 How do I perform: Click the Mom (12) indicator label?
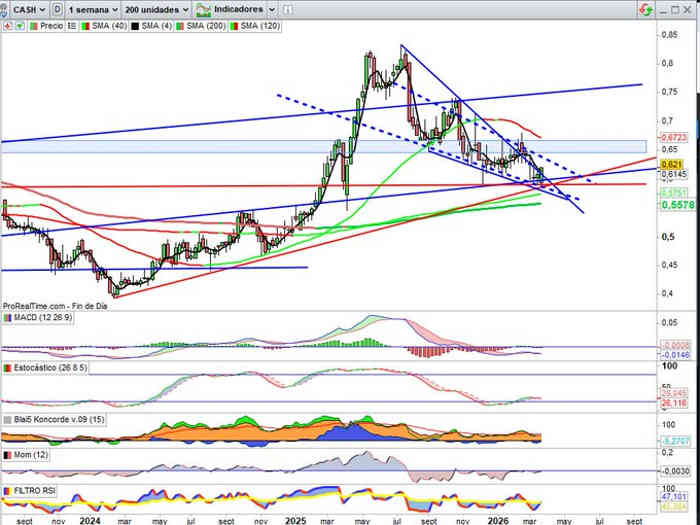point(29,455)
